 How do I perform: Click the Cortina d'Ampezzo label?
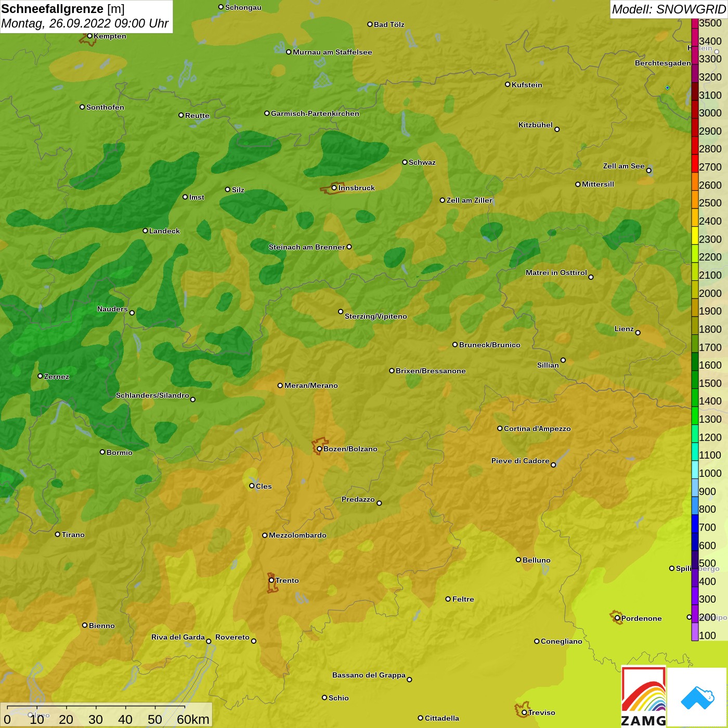pos(537,428)
